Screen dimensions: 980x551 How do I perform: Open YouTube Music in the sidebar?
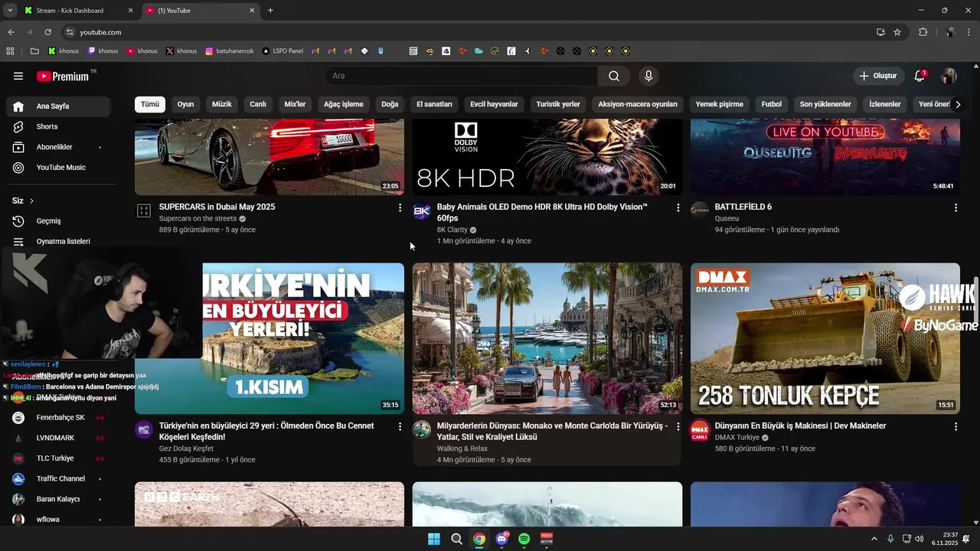pyautogui.click(x=60, y=168)
